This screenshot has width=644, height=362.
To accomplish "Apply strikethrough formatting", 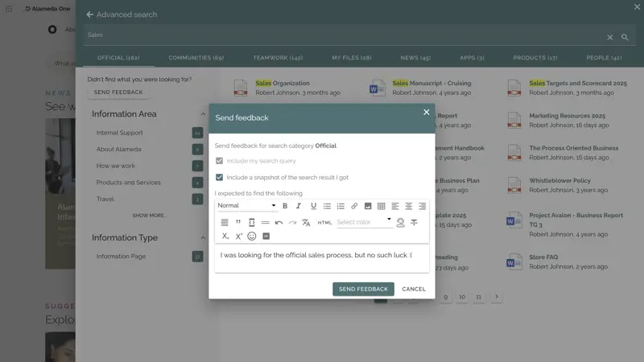I will coord(414,223).
